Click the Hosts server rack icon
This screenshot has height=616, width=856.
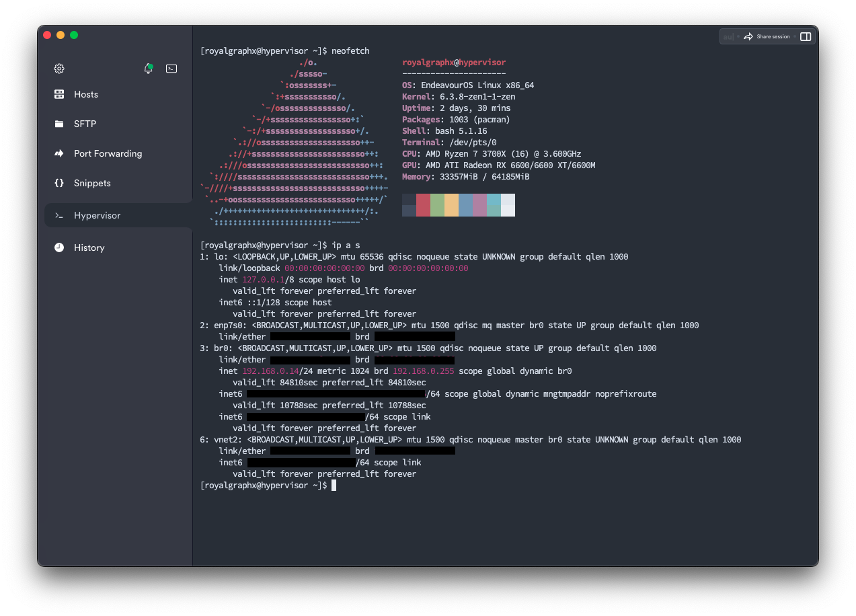pyautogui.click(x=59, y=95)
